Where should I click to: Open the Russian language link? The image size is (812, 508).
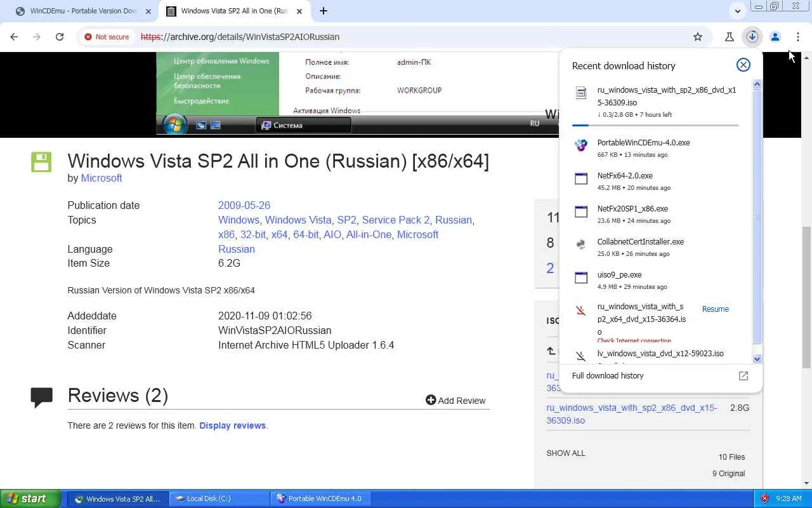point(237,250)
